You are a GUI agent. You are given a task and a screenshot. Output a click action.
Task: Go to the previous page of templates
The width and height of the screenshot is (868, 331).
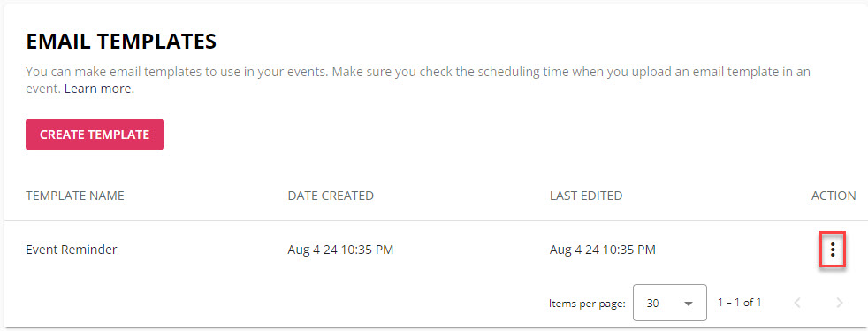[x=797, y=303]
